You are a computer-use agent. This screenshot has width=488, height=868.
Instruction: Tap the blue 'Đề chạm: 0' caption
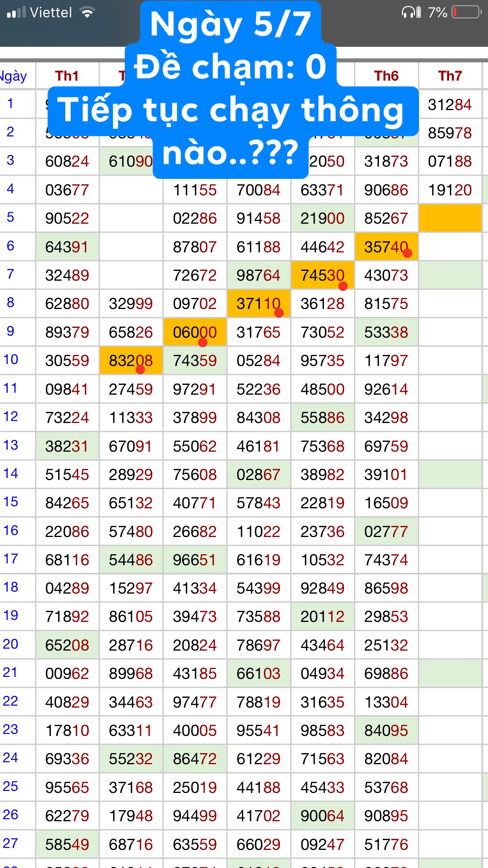pos(230,67)
